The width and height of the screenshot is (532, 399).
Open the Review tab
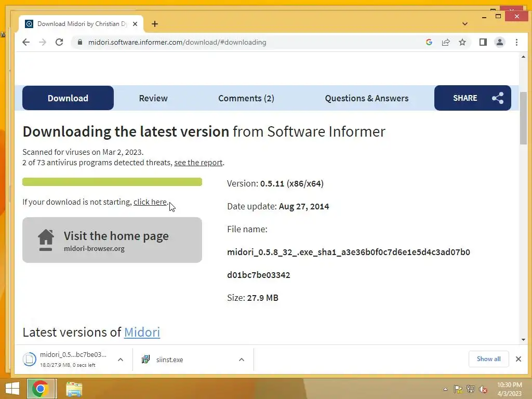153,98
